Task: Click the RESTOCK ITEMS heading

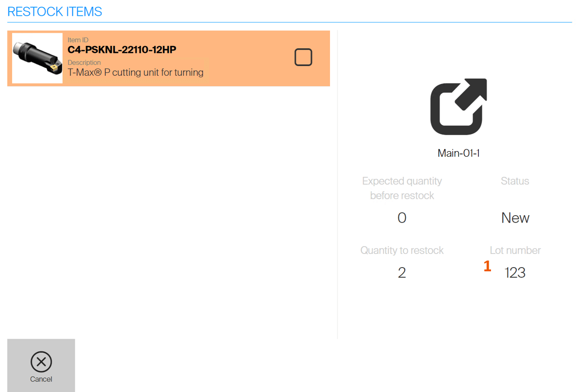Action: (55, 12)
